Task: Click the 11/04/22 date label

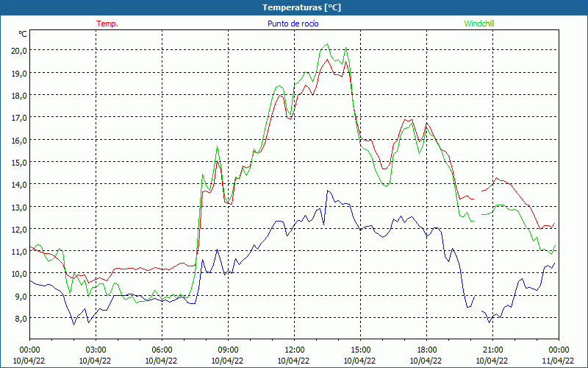Action: pyautogui.click(x=558, y=361)
